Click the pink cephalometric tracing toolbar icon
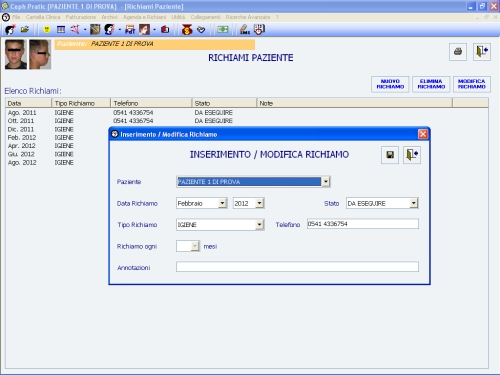The image size is (500, 375). coord(75,30)
